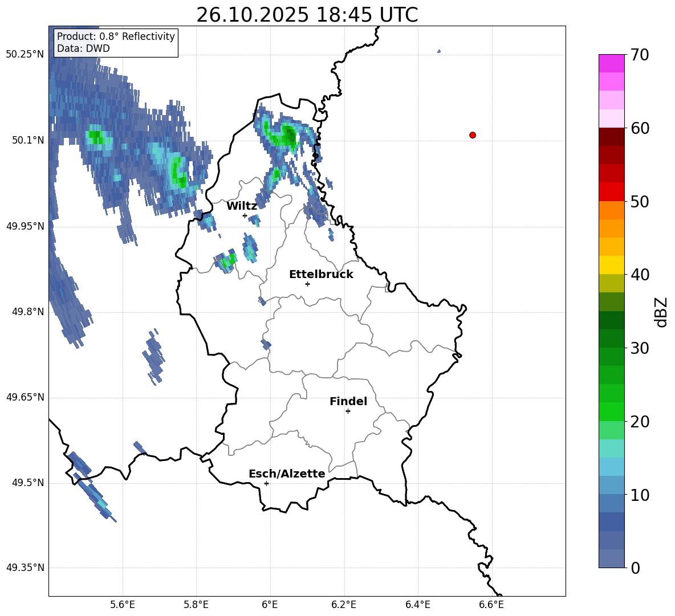This screenshot has width=675, height=616.
Task: Click the 30 tick on colorbar
Action: click(640, 348)
